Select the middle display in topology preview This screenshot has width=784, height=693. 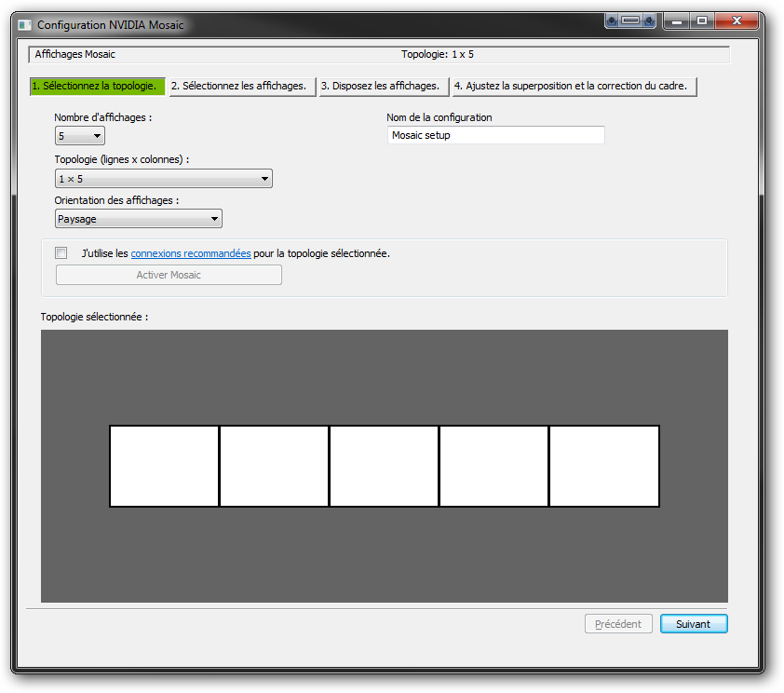(x=385, y=467)
